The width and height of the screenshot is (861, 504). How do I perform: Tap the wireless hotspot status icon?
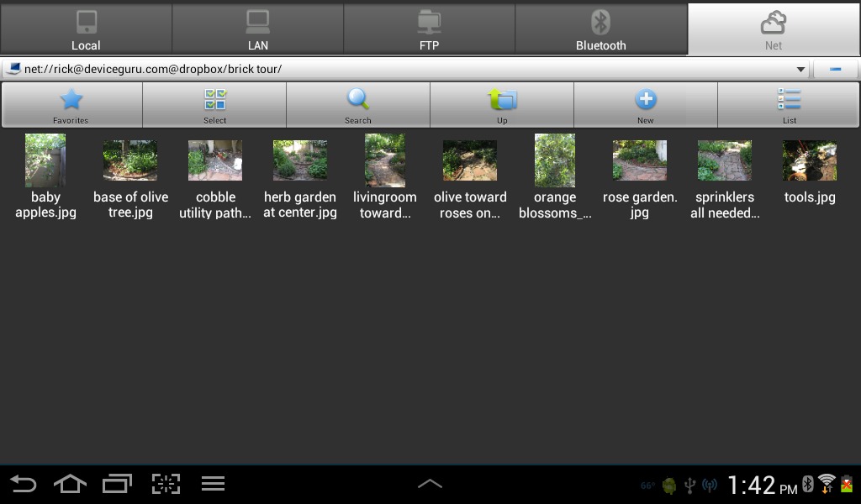pyautogui.click(x=710, y=486)
